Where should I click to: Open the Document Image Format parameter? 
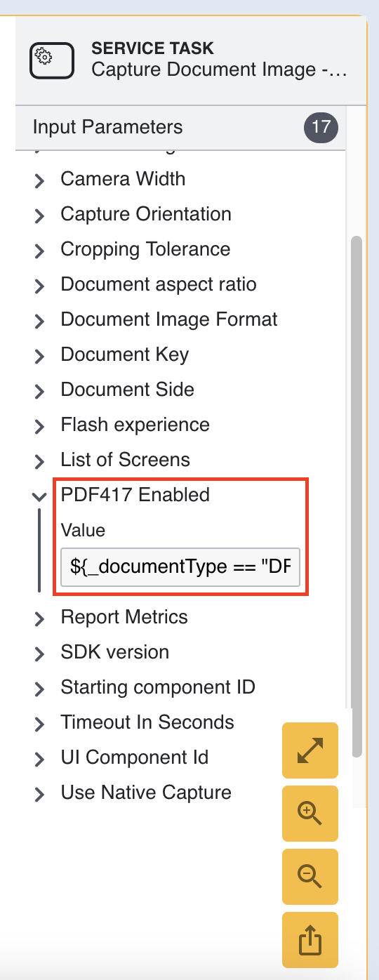click(169, 319)
